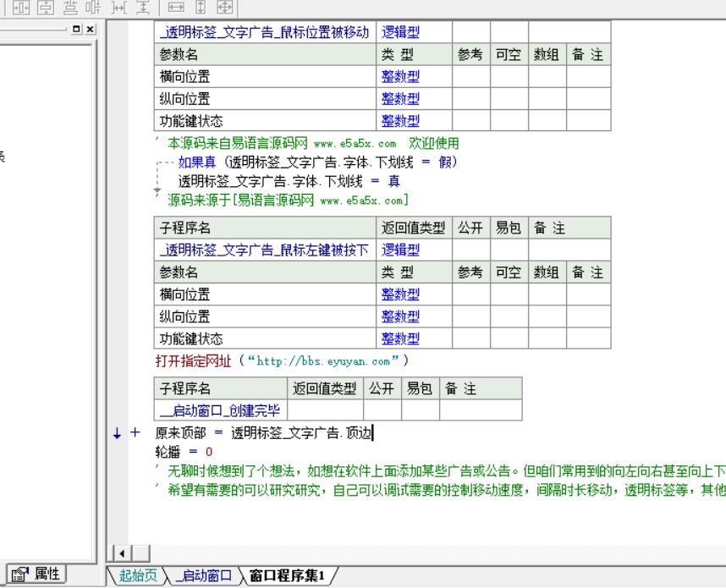The image size is (726, 588).
Task: Click the equal horizontal spacing toolbar icon
Action: (x=94, y=7)
